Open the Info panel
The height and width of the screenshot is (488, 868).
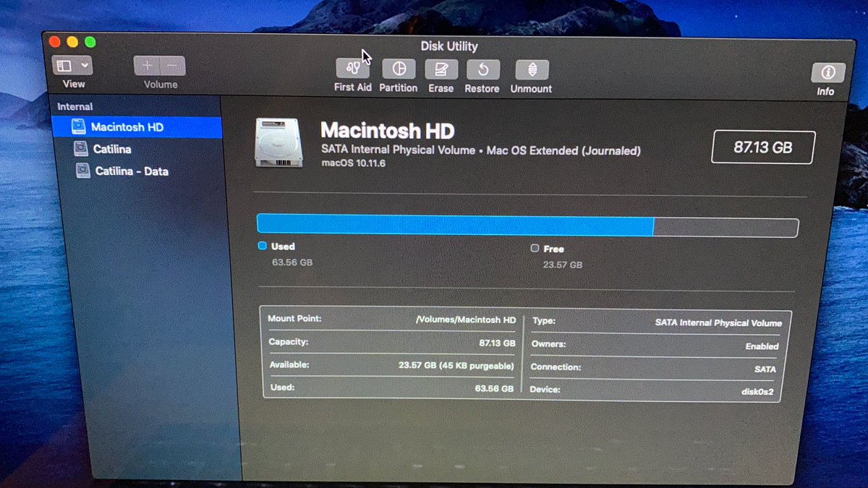click(x=827, y=72)
